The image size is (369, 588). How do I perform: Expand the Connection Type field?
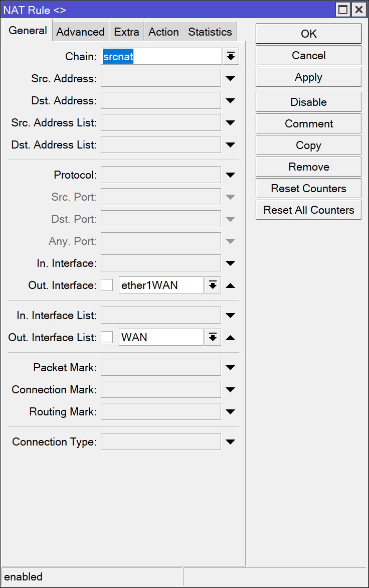coord(230,442)
